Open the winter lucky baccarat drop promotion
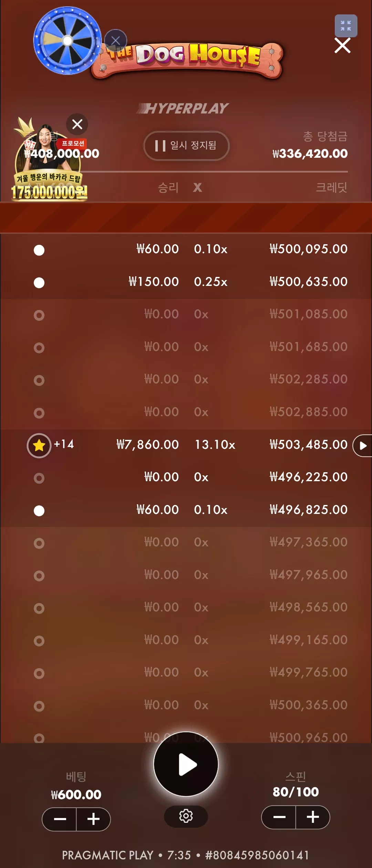Image resolution: width=372 pixels, height=868 pixels. coord(49,164)
